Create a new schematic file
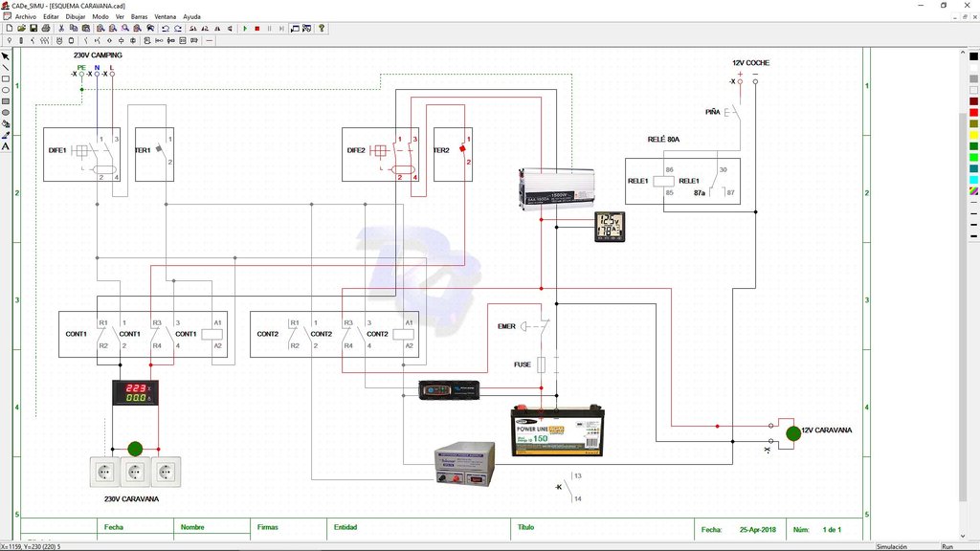This screenshot has height=551, width=980. (x=10, y=28)
